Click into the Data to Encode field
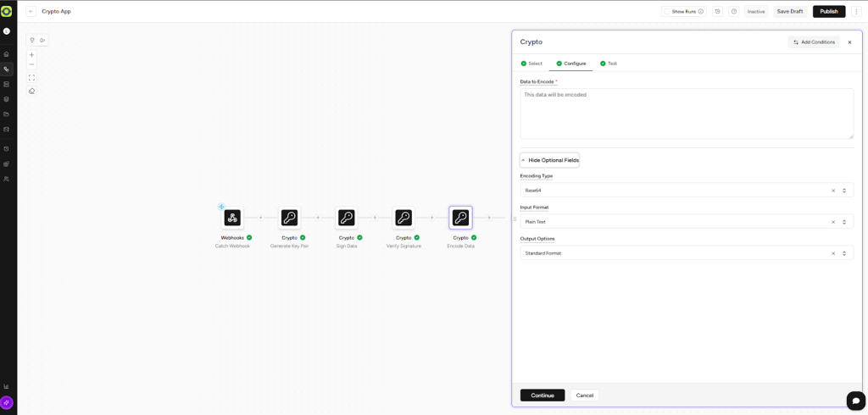The image size is (868, 415). click(686, 113)
